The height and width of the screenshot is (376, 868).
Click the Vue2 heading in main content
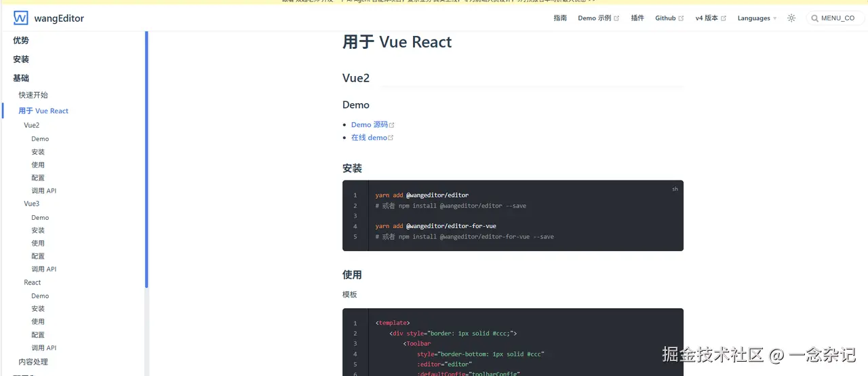[x=356, y=78]
